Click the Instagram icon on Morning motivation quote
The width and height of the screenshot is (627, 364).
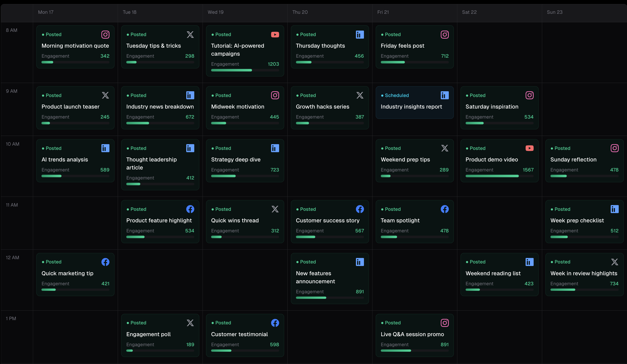tap(105, 35)
